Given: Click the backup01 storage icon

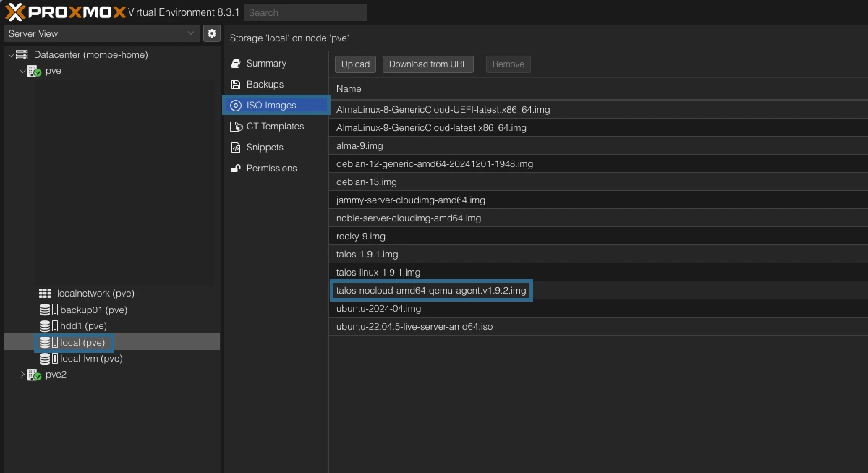Looking at the screenshot, I should pos(48,310).
